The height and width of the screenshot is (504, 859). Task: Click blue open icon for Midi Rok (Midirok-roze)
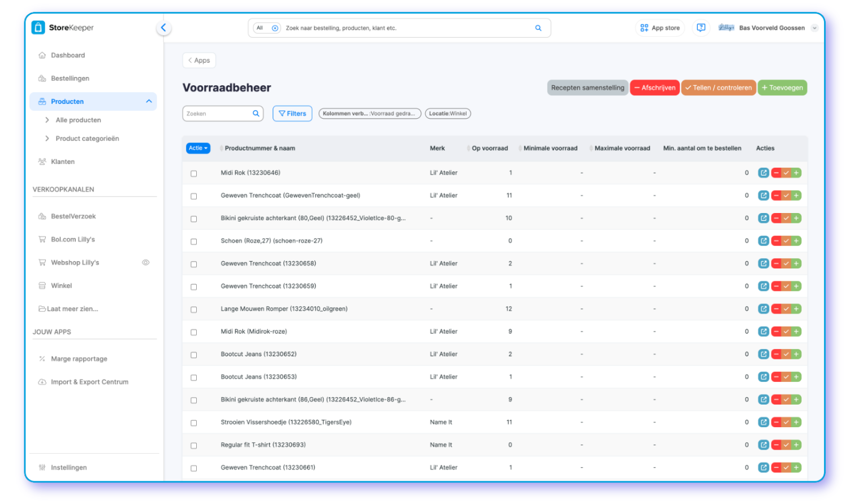tap(763, 332)
